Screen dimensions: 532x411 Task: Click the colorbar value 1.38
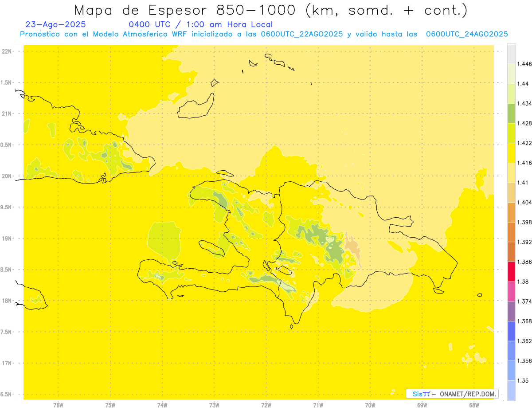coord(523,282)
